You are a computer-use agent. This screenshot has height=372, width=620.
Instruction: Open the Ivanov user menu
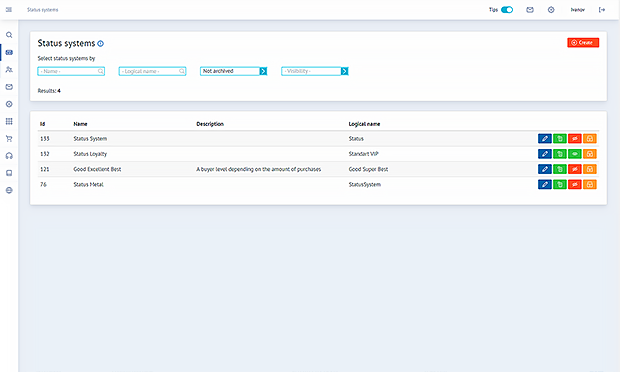[577, 10]
